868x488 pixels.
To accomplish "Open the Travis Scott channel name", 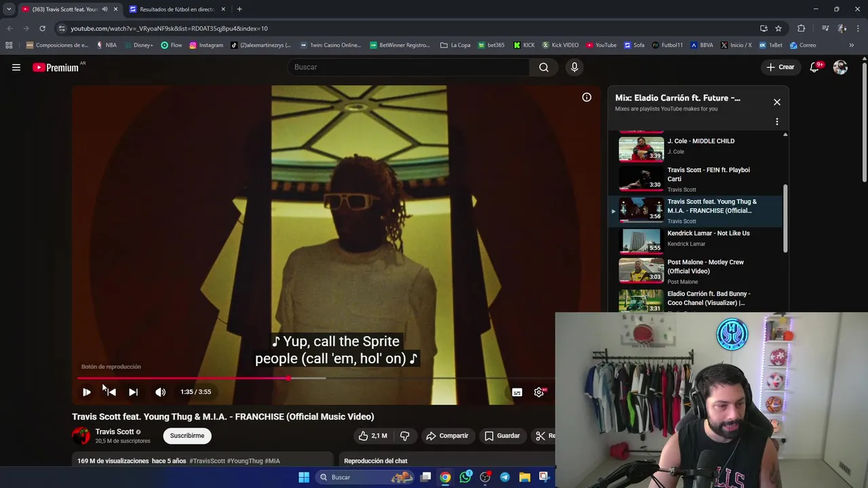I will coord(115,432).
